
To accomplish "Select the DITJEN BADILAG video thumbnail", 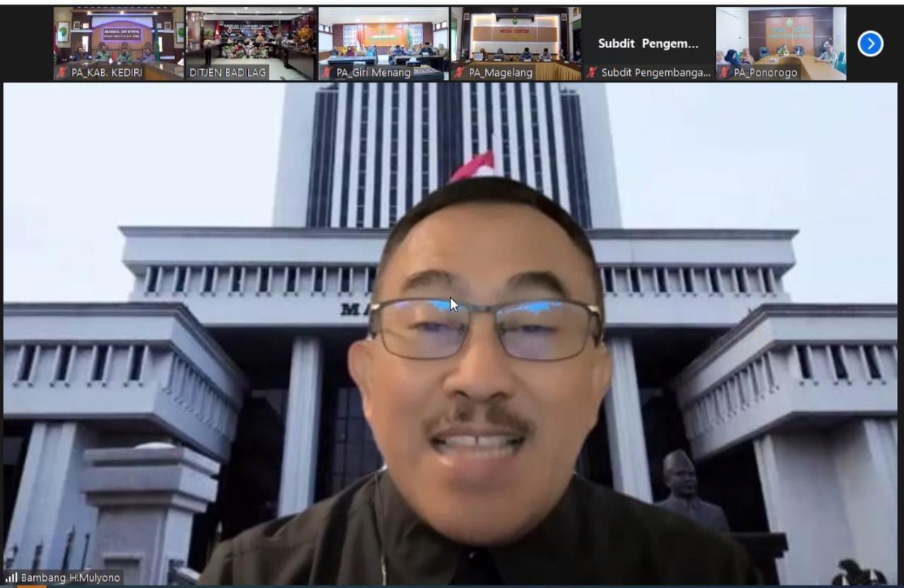I will [251, 37].
